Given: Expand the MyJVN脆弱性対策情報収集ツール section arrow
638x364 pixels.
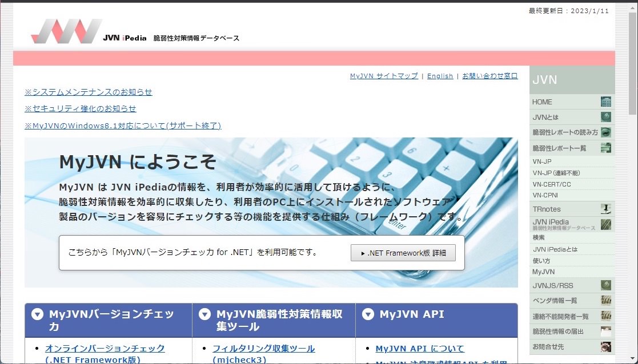Looking at the screenshot, I should click(x=204, y=314).
